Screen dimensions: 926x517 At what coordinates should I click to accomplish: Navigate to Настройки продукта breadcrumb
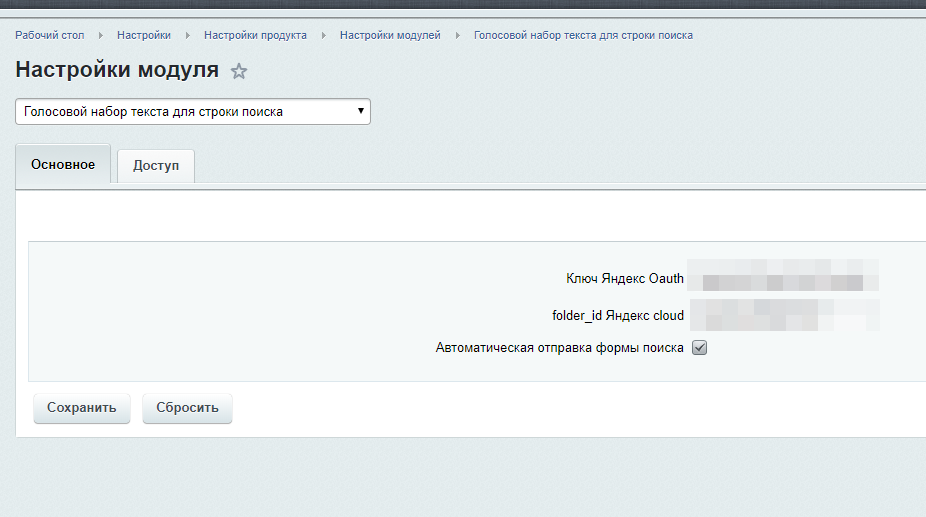[255, 36]
